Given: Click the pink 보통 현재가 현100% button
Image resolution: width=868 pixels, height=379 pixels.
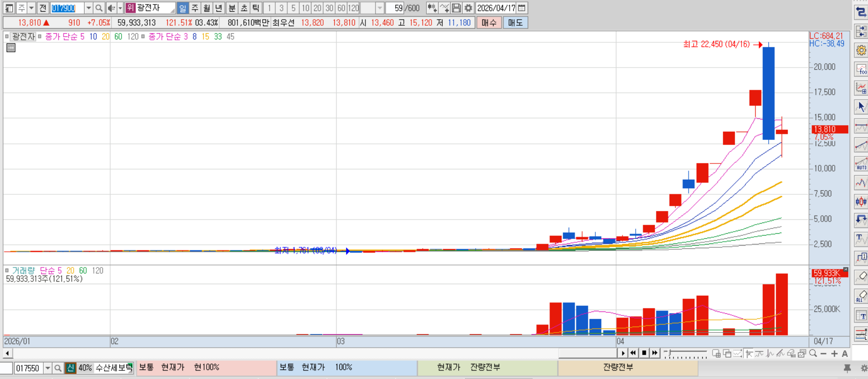Looking at the screenshot, I should (x=206, y=368).
